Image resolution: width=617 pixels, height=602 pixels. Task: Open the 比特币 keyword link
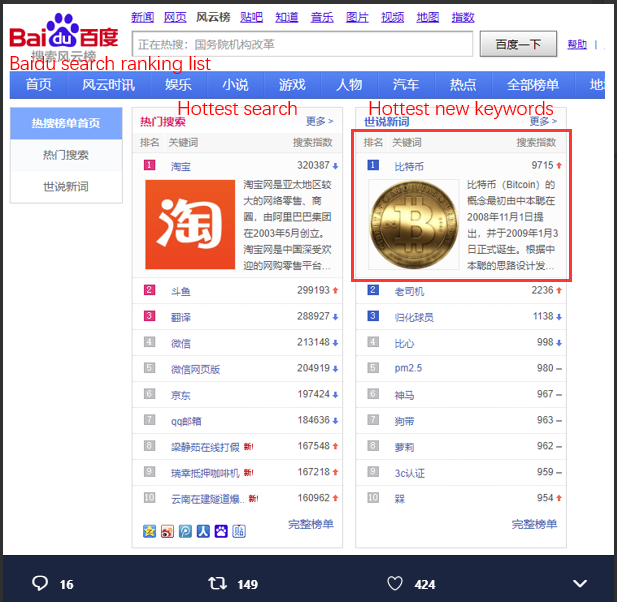[x=409, y=167]
